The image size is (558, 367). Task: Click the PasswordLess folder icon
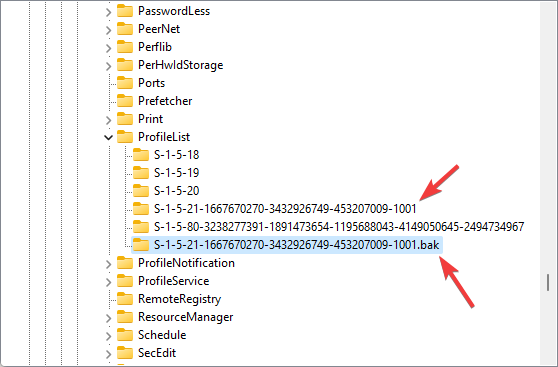click(x=125, y=11)
